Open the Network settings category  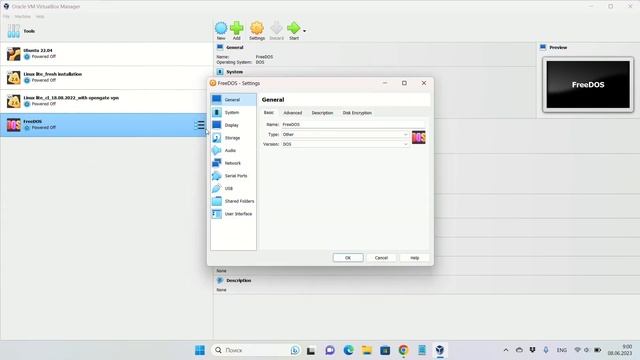click(233, 163)
